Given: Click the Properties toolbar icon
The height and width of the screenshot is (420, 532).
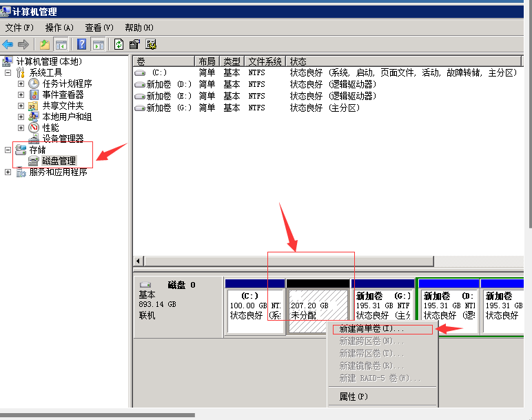Looking at the screenshot, I should 135,44.
